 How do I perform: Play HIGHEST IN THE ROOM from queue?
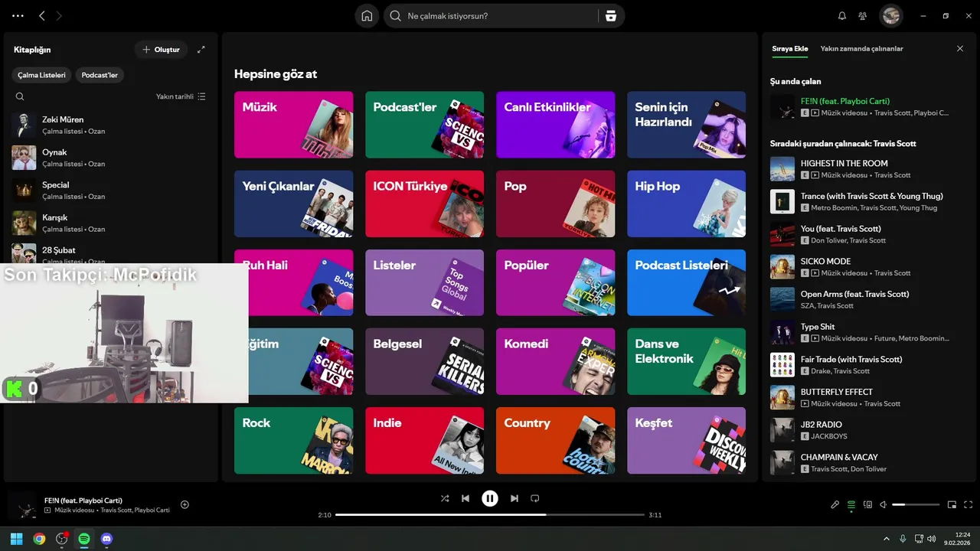868,169
